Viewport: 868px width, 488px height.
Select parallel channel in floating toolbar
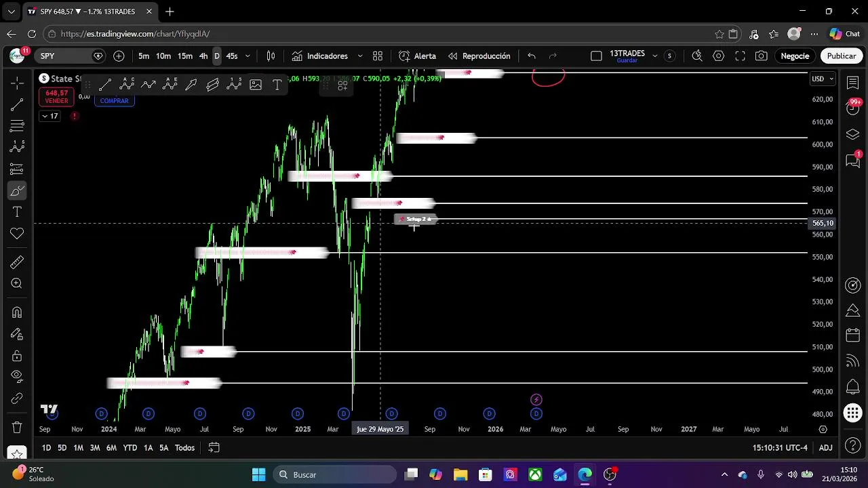(x=213, y=85)
